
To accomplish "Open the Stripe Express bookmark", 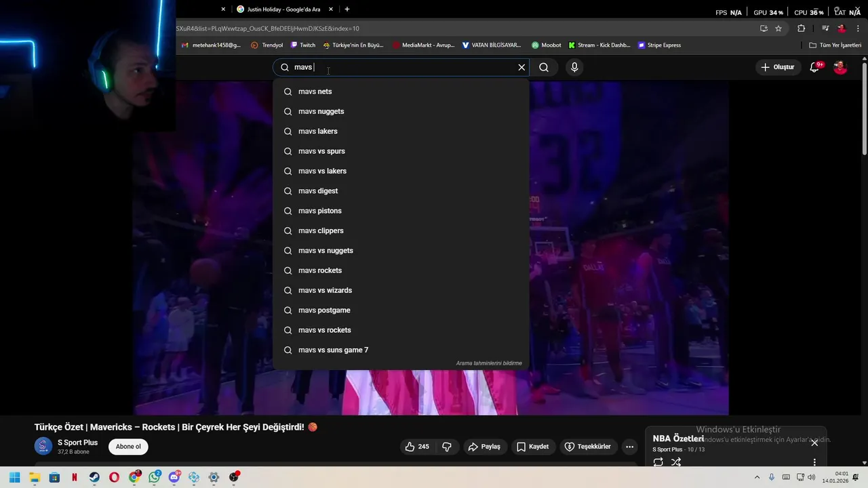I will pos(659,45).
